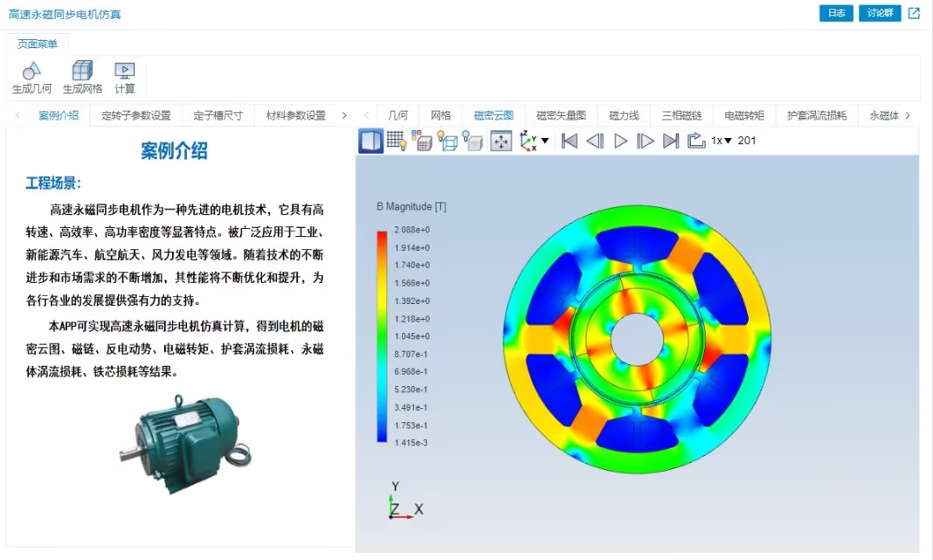Screen dimensions: 933x560
Task: Click the 生成网格 mesh generation icon
Action: click(x=82, y=78)
